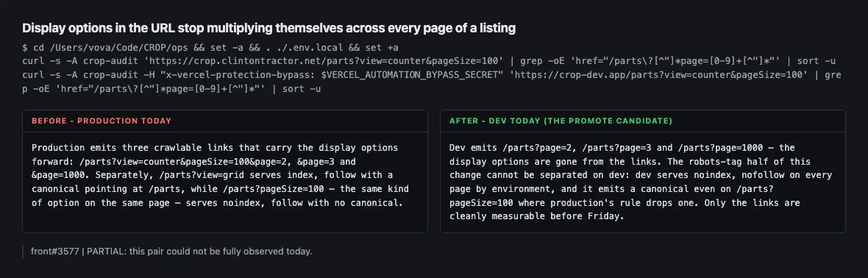Click the 'AFTER - DEV TODAY (THE PROMOTE CANDIDATE)' header

(561, 121)
